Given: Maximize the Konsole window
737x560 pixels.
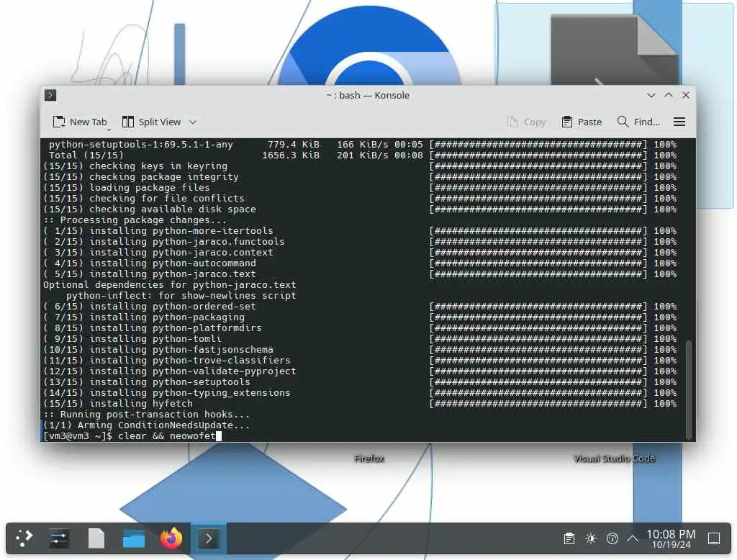Looking at the screenshot, I should pos(669,95).
